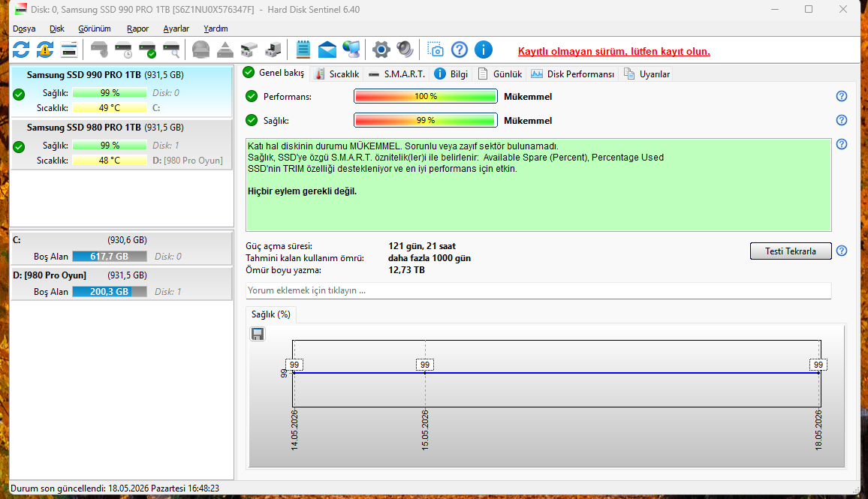Click the disk with magnifier toolbar icon
Viewport: 868px width, 499px height.
pyautogui.click(x=172, y=50)
